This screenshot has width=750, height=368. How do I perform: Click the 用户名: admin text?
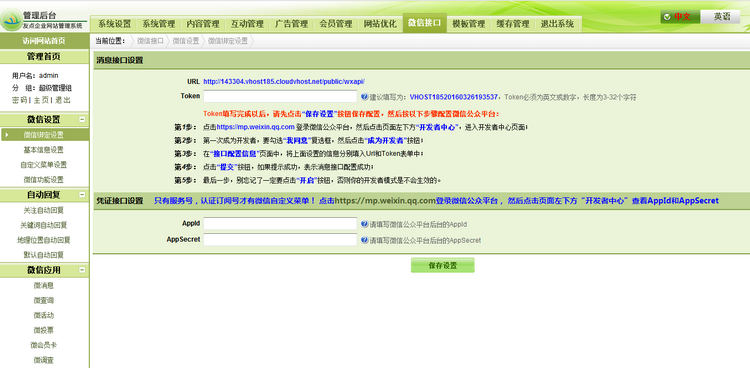click(35, 75)
